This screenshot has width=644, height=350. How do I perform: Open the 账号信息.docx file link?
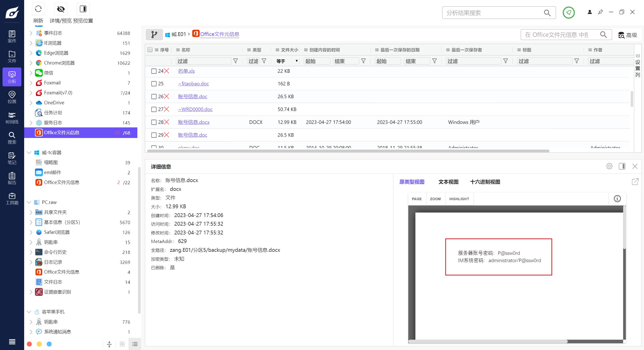[194, 122]
